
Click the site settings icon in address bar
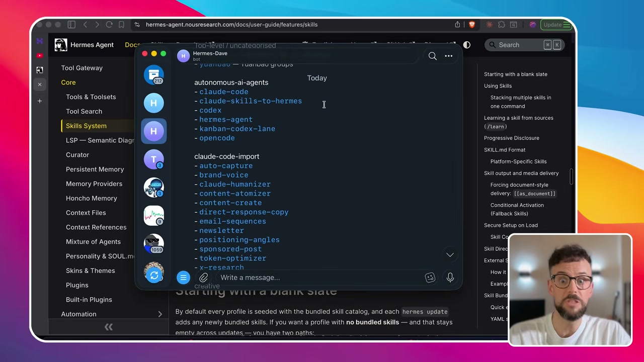pyautogui.click(x=137, y=25)
